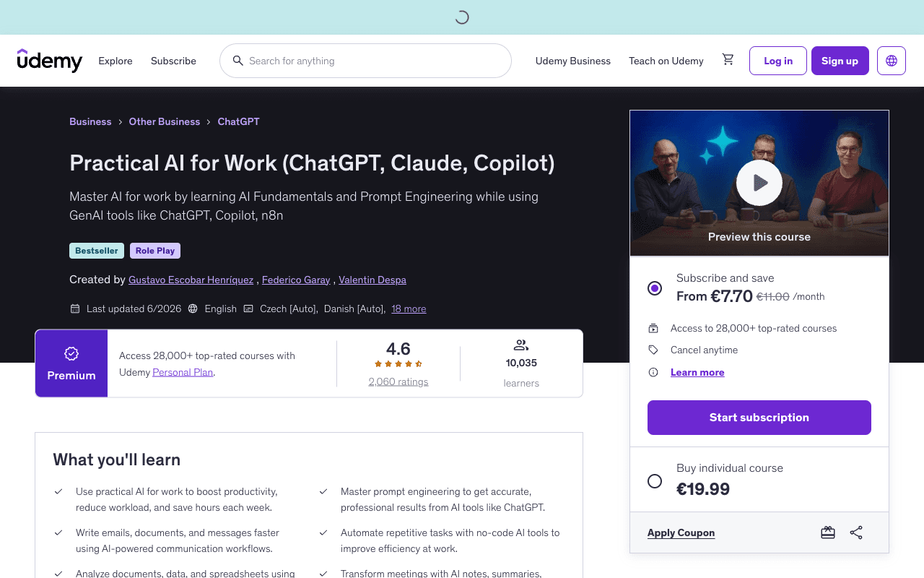Expand the 18 more caption languages

(409, 309)
